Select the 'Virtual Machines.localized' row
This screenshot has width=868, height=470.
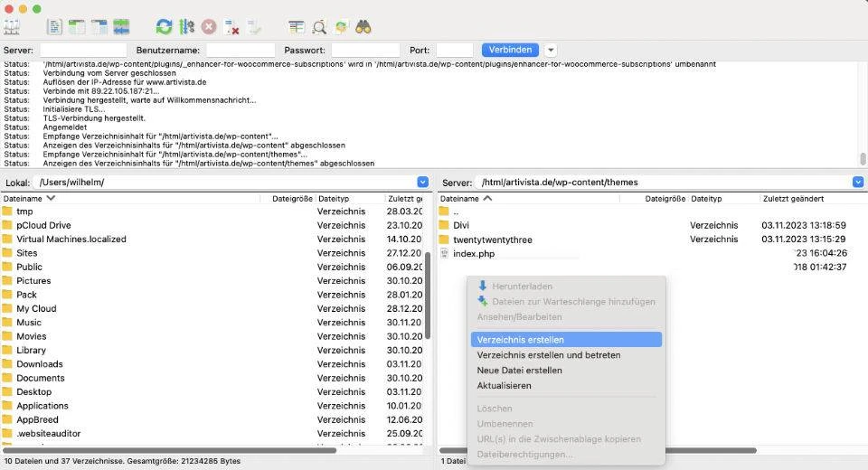tap(213, 240)
